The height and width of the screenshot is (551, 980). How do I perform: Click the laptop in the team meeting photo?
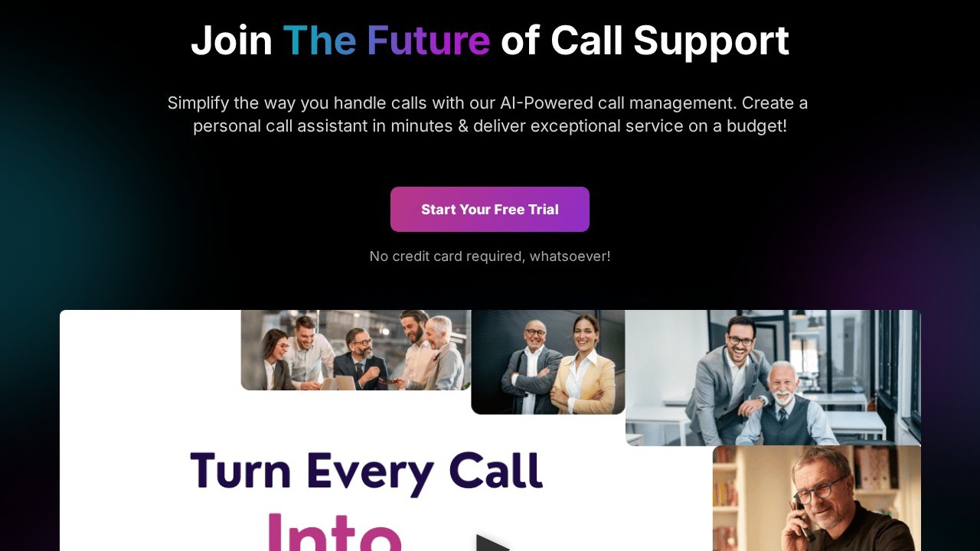click(339, 382)
